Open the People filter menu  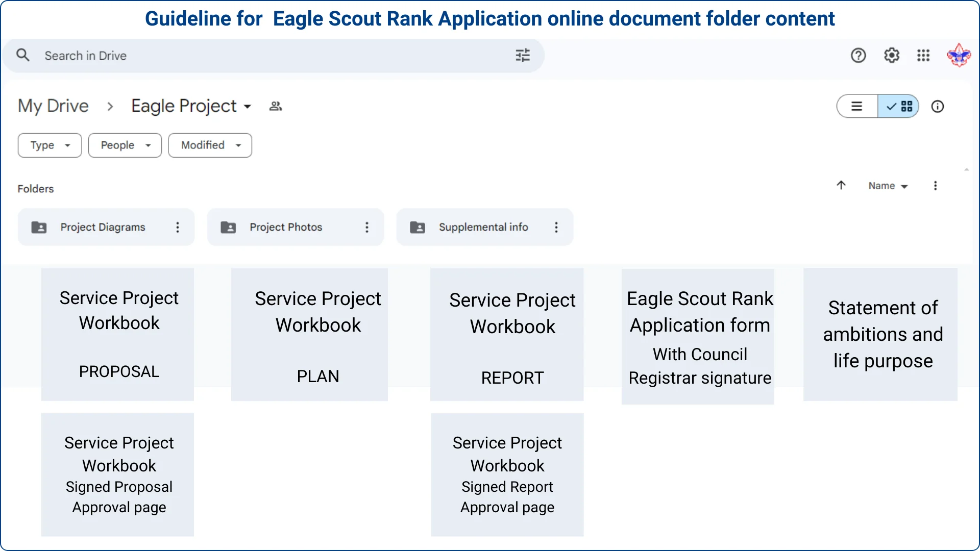coord(125,145)
